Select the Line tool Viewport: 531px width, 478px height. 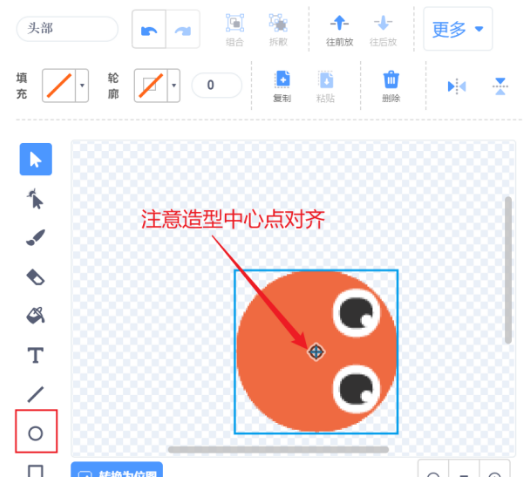tap(35, 394)
